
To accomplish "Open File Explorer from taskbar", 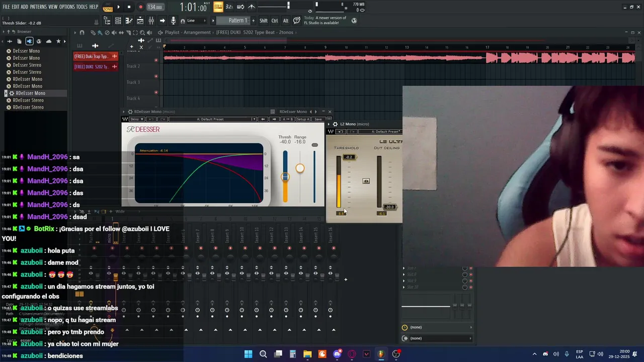I will [x=307, y=354].
